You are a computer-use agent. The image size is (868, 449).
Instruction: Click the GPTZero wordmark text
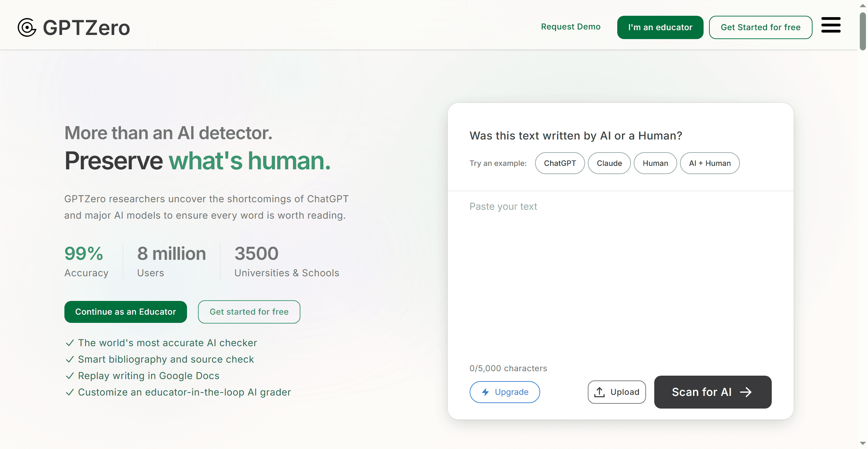tap(86, 27)
